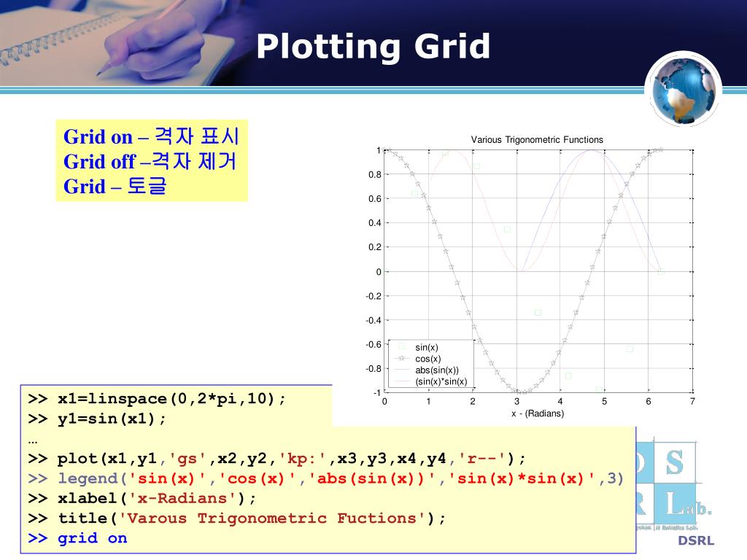Click legend entry 'abs(sin(x))'

[x=437, y=370]
